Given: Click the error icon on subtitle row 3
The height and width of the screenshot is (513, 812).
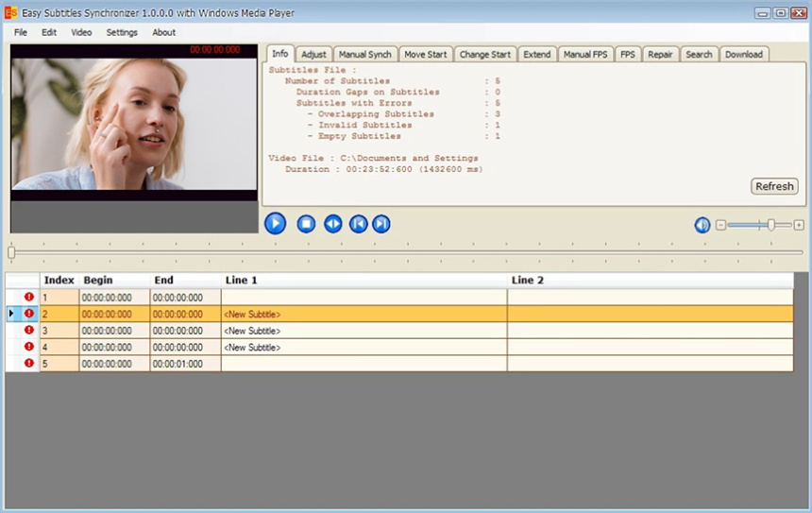Looking at the screenshot, I should (x=29, y=330).
